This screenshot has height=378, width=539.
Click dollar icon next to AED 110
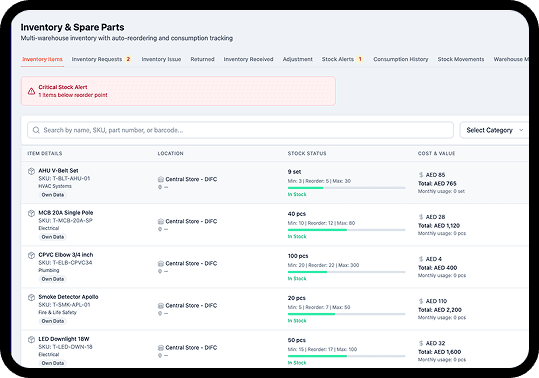[x=421, y=301]
